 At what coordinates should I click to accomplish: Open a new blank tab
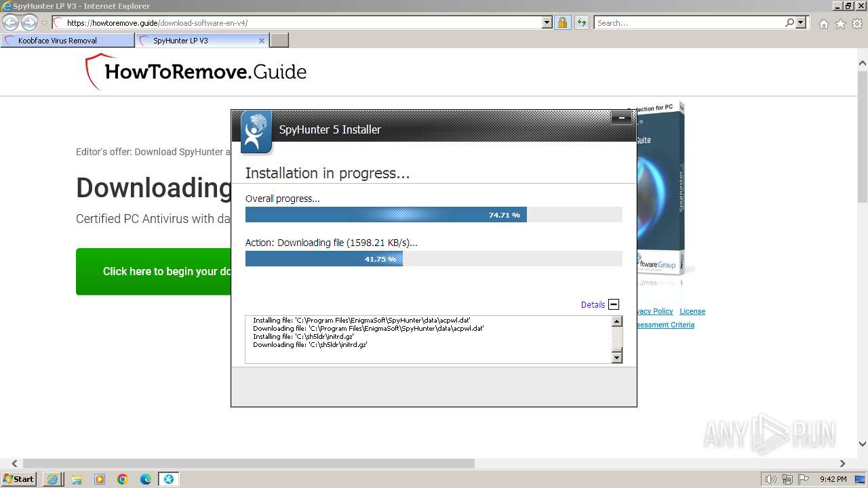tap(279, 41)
